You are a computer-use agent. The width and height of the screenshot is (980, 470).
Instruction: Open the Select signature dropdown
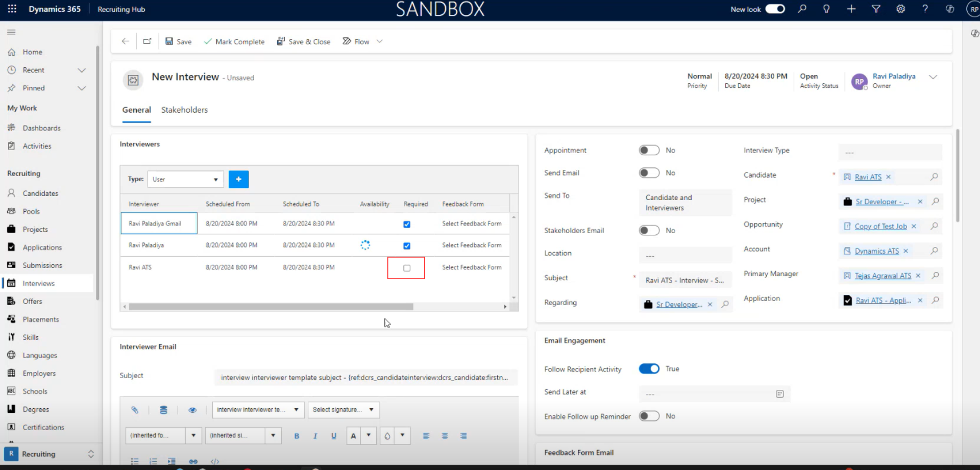pyautogui.click(x=344, y=410)
